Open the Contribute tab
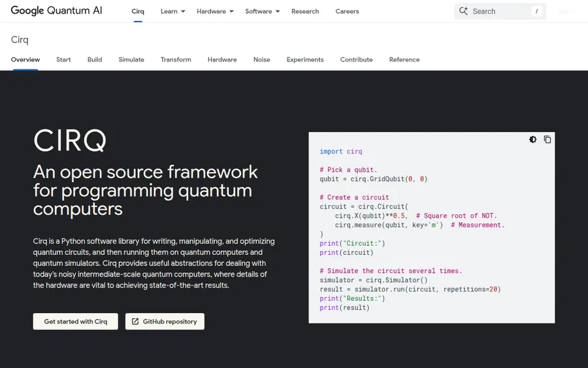 pos(356,59)
